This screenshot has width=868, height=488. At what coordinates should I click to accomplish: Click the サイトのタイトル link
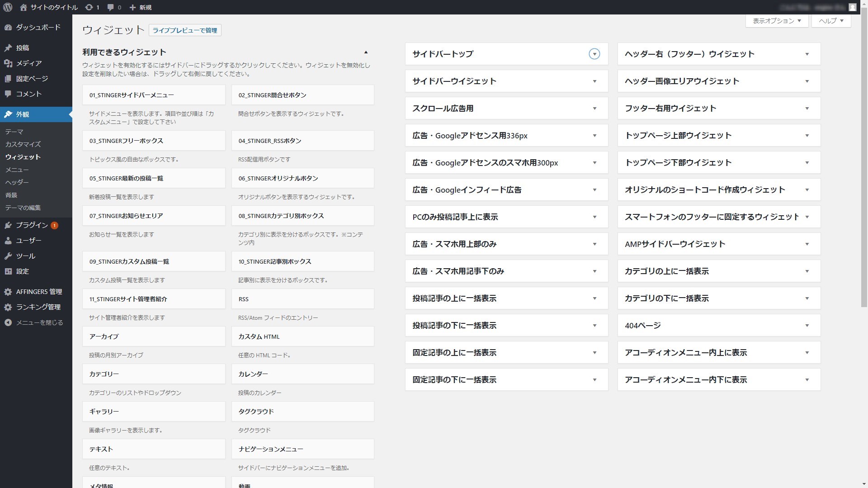[x=54, y=7]
